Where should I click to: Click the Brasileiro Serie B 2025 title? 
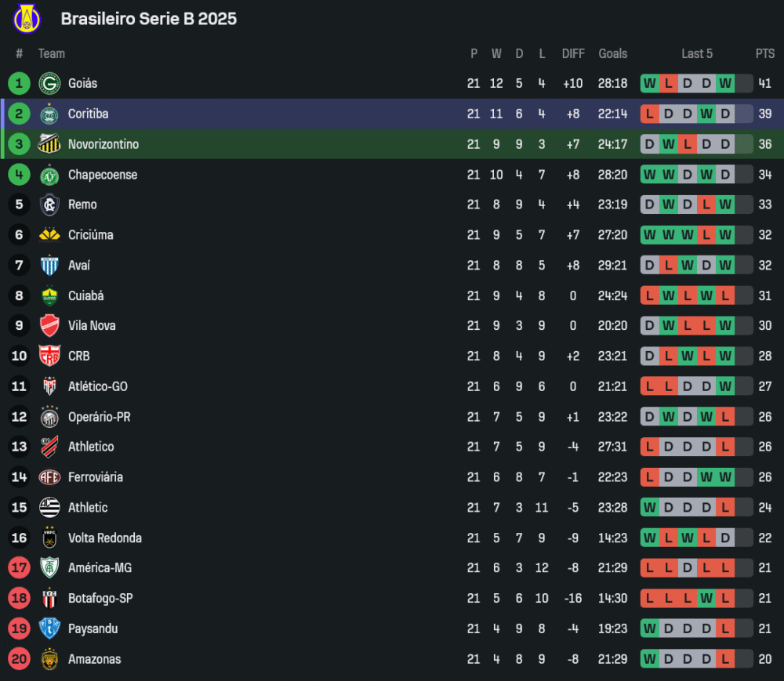pos(149,19)
